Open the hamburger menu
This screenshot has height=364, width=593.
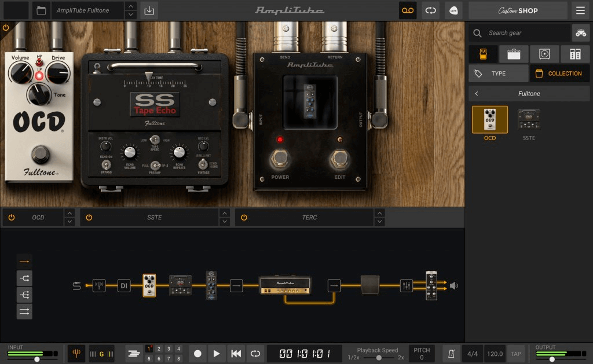pos(579,10)
